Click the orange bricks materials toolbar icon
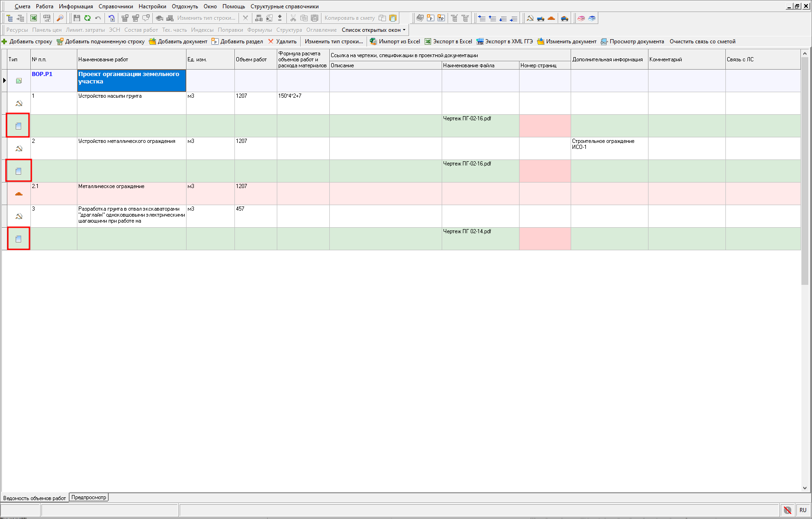This screenshot has height=519, width=812. coord(551,18)
